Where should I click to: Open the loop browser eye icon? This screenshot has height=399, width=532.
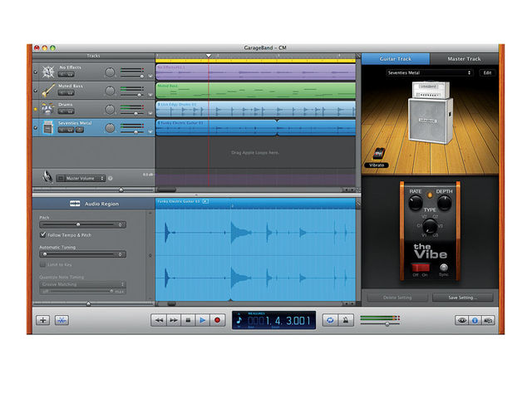462,320
